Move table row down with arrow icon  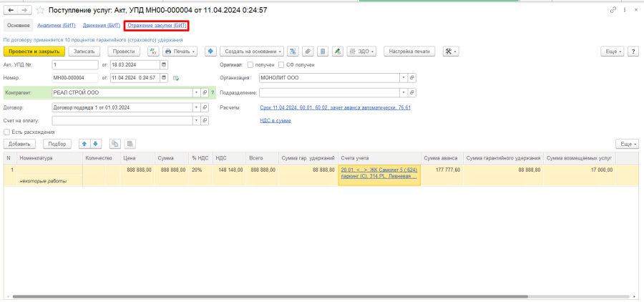[96, 144]
